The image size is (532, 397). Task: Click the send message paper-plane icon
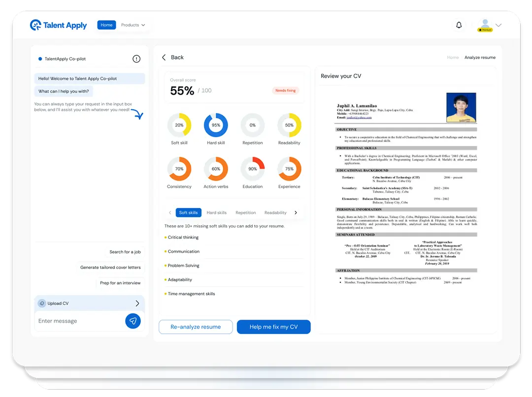coord(133,321)
